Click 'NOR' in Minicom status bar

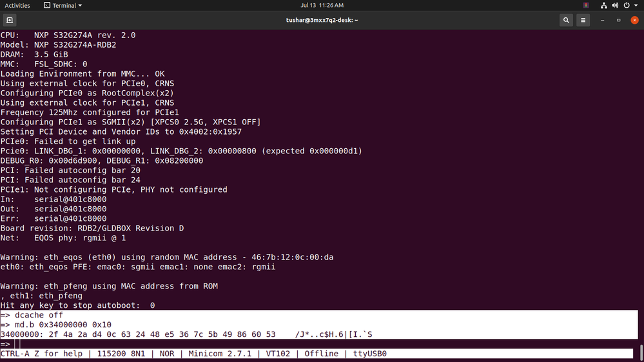[x=167, y=354]
